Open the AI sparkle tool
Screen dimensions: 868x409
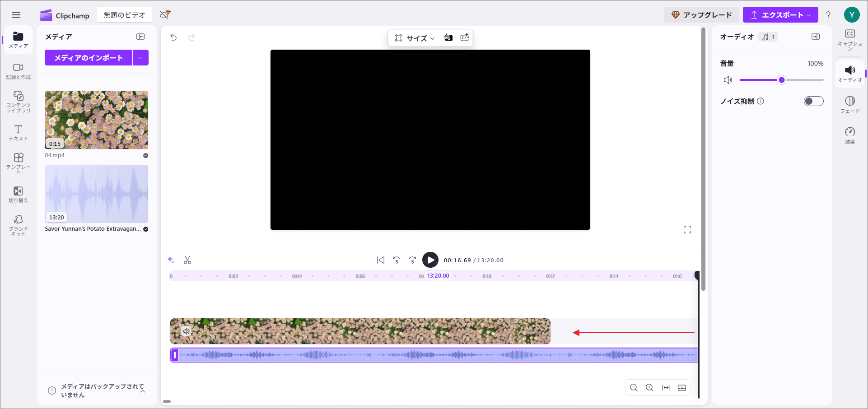(x=171, y=260)
